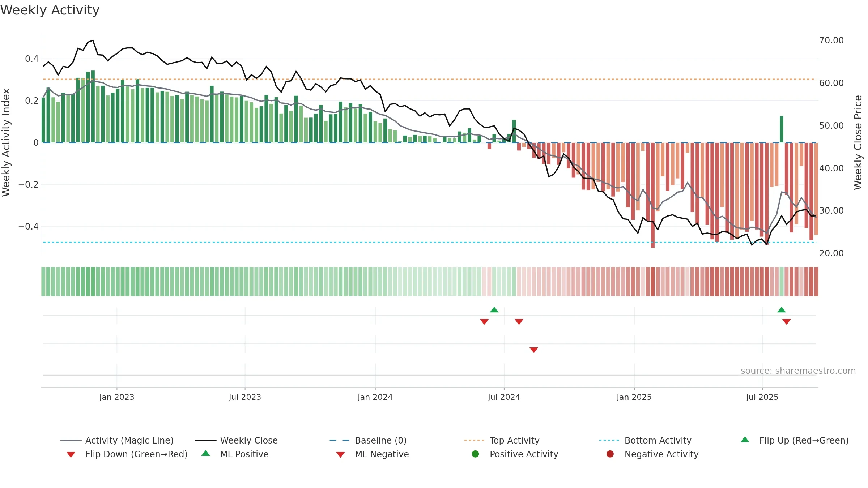Click the Jan 2023 x-axis label
The width and height of the screenshot is (868, 488).
pyautogui.click(x=117, y=397)
